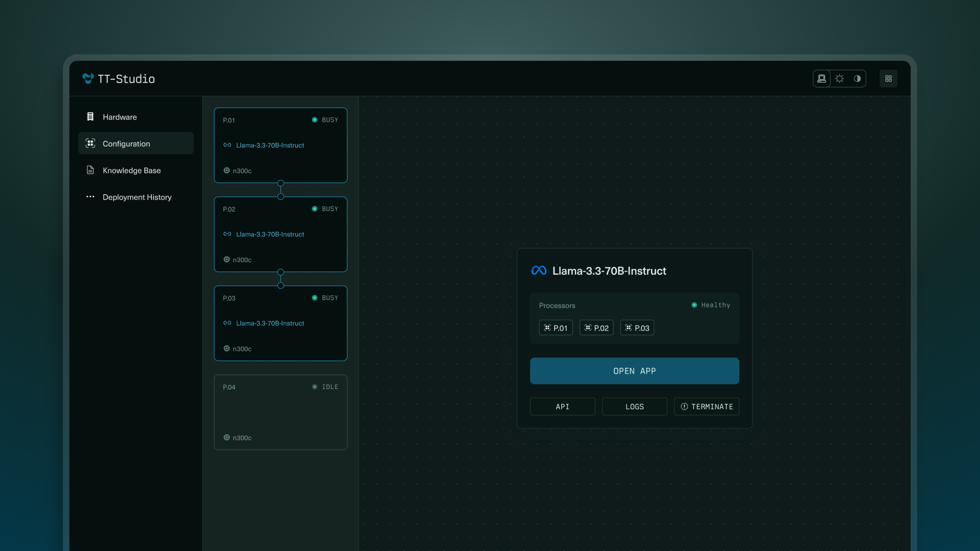Click the P.04 label text
This screenshot has height=551, width=980.
point(229,387)
